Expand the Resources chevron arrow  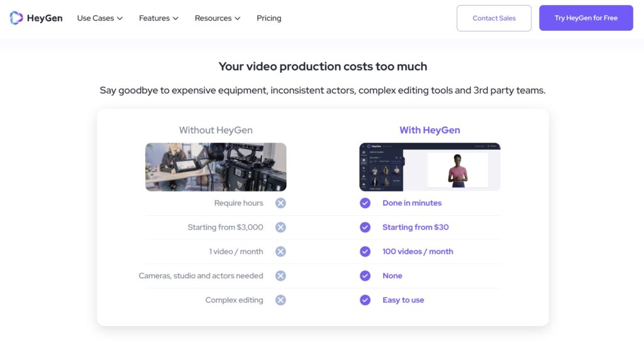pos(237,18)
